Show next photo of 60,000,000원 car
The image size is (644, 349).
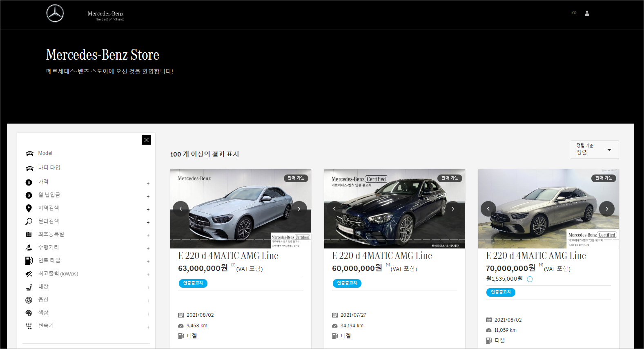[x=452, y=209]
